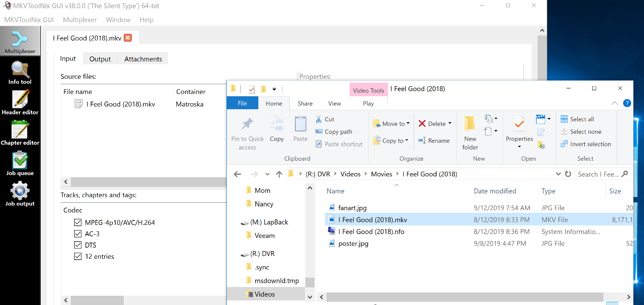
Task: Show the Job queue panel
Action: [x=20, y=164]
